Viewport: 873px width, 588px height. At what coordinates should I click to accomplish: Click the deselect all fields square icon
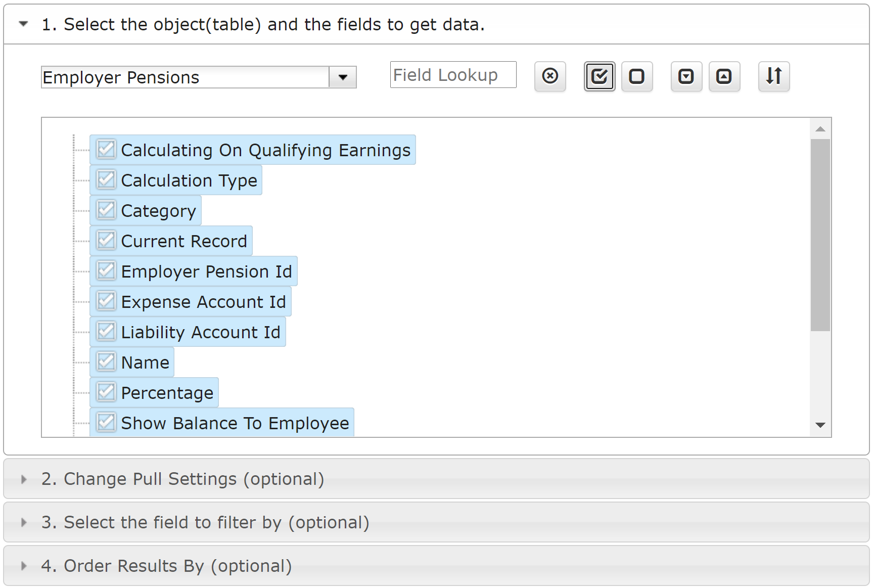point(637,76)
